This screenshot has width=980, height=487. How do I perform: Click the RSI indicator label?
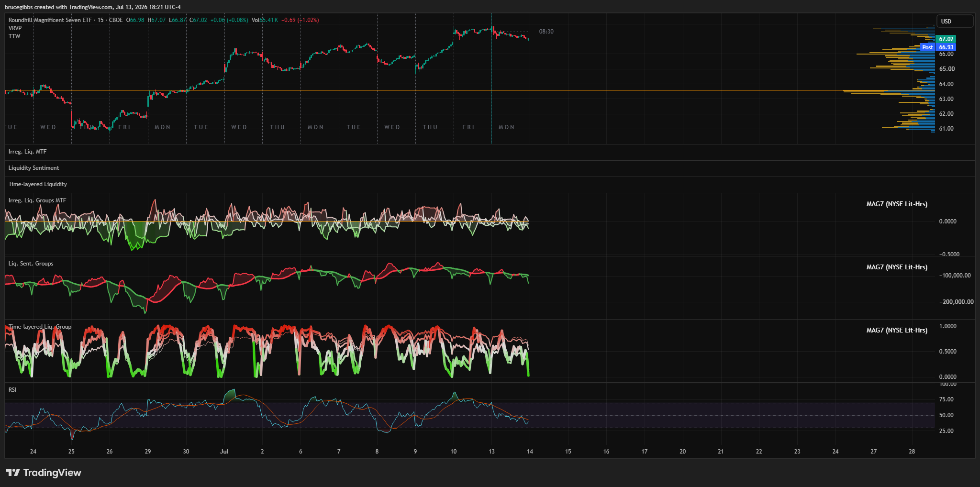[x=12, y=390]
